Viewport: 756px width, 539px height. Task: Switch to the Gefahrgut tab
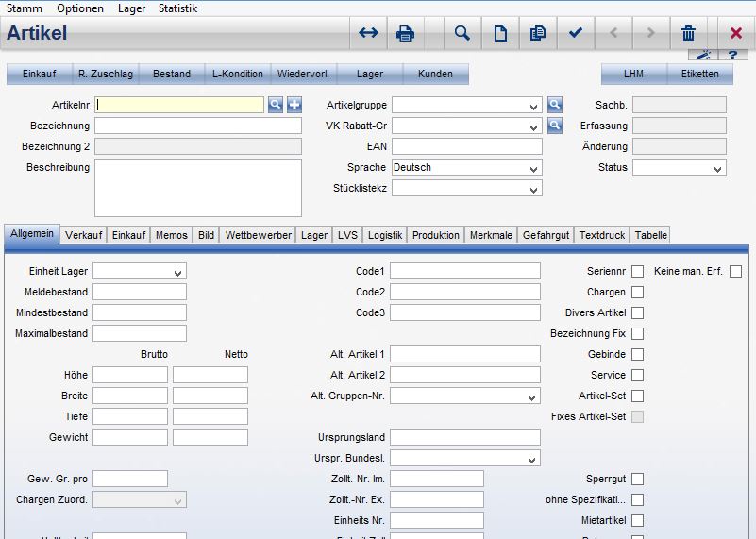click(x=546, y=235)
